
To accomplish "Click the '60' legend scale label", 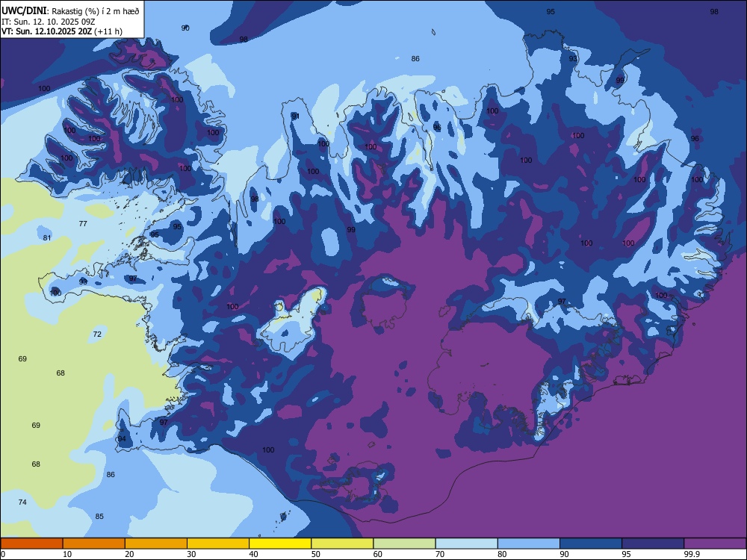I will 378,554.
